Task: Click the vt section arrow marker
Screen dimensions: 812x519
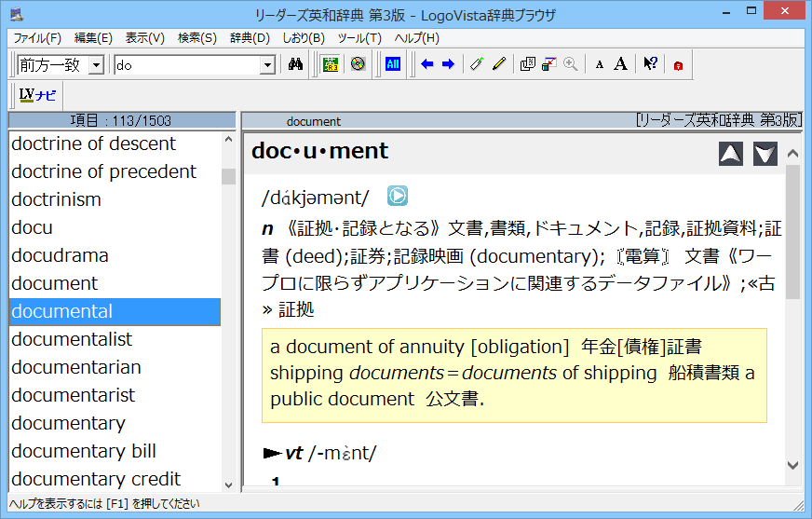Action: tap(273, 453)
